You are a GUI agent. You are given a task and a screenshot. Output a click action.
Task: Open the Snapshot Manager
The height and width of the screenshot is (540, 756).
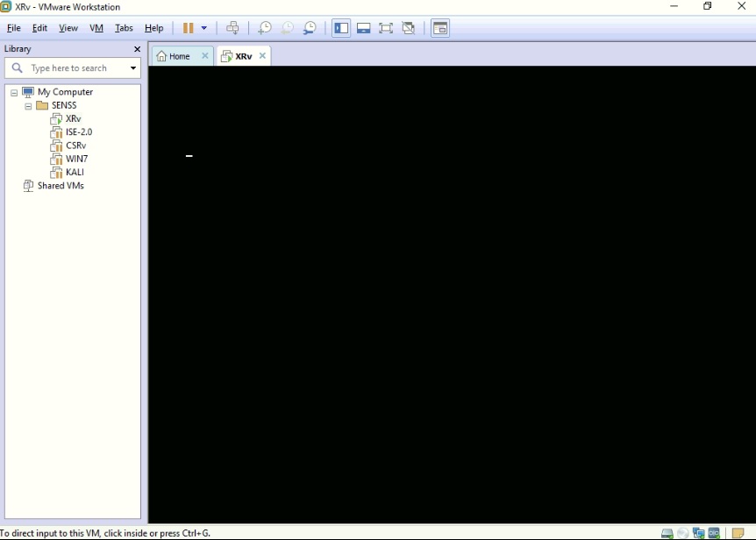pos(310,27)
